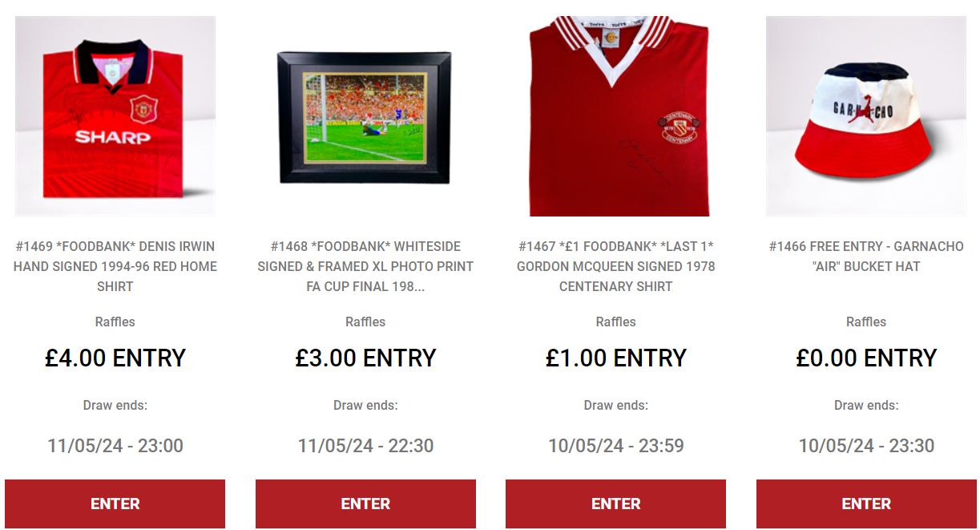Enter the free Garnacho hat raffle

866,504
